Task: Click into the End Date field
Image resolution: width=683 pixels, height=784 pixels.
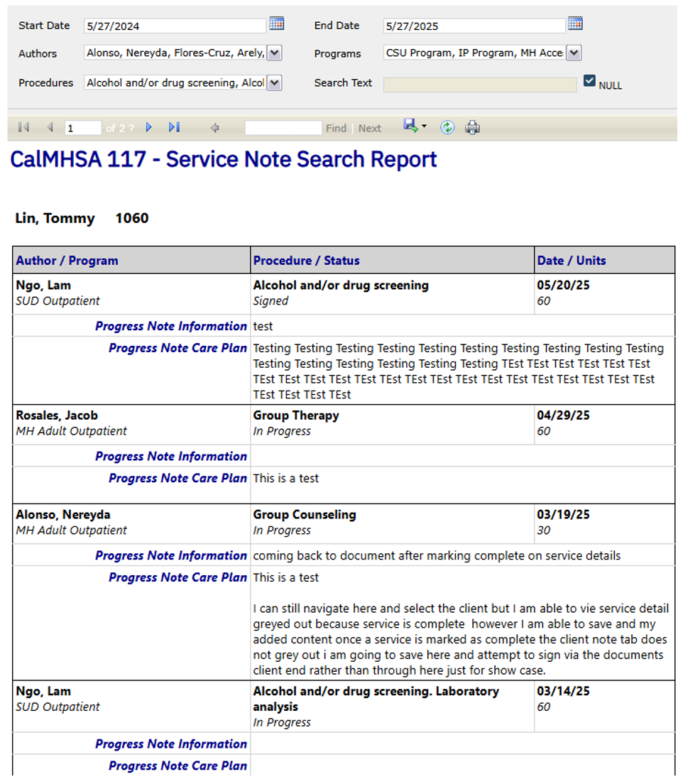Action: point(473,26)
